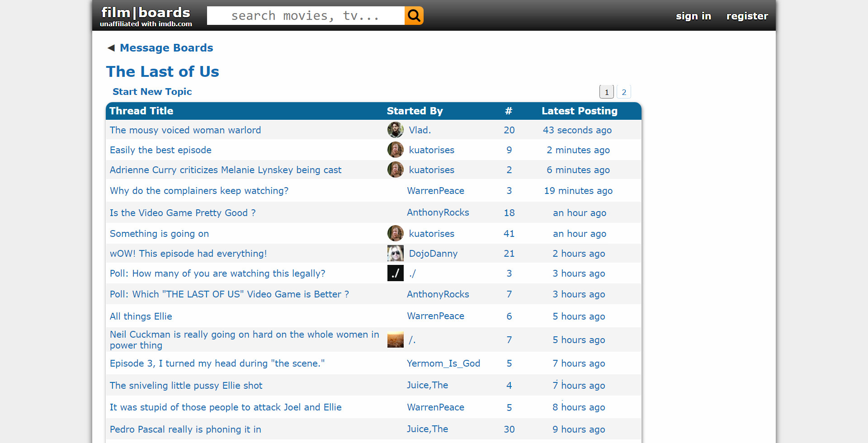
Task: View WarrenPeace profile in All things Ellie row
Action: [x=435, y=316]
